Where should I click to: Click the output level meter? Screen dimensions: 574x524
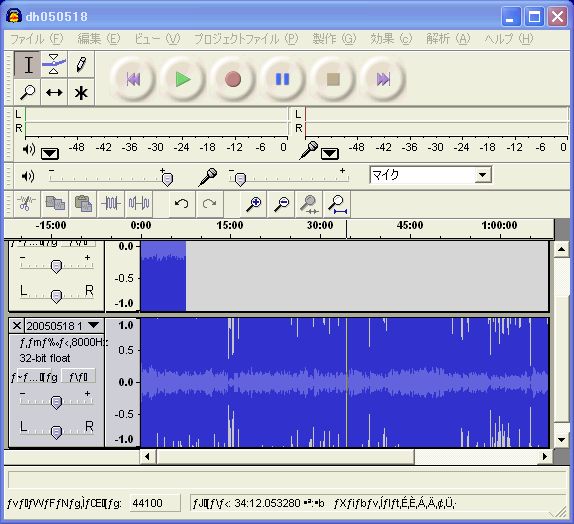coord(156,121)
